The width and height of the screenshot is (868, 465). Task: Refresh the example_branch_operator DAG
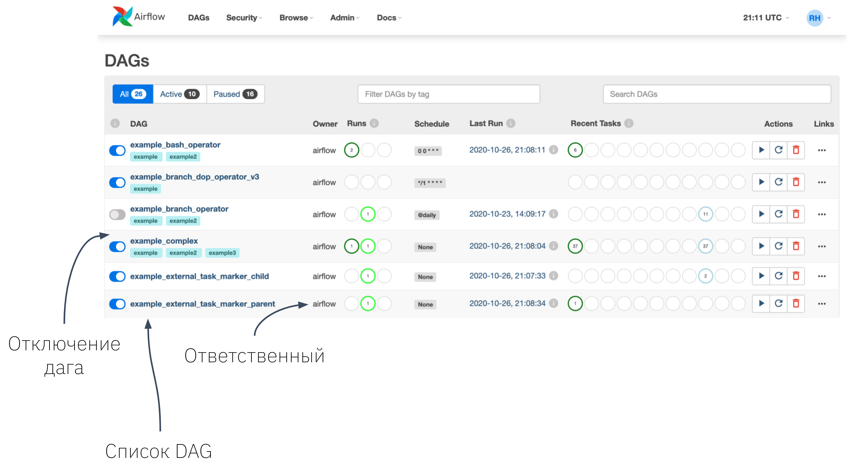click(x=778, y=214)
